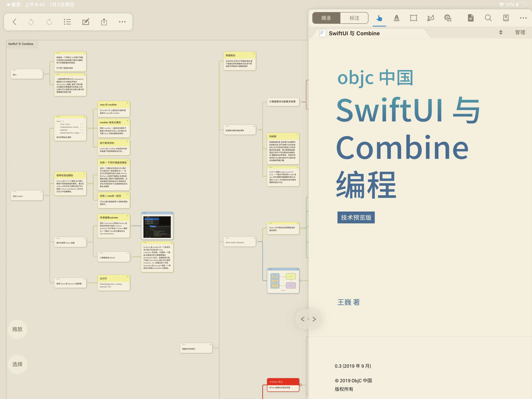The image size is (532, 399).
Task: Select the text highlight tool
Action: pyautogui.click(x=397, y=18)
